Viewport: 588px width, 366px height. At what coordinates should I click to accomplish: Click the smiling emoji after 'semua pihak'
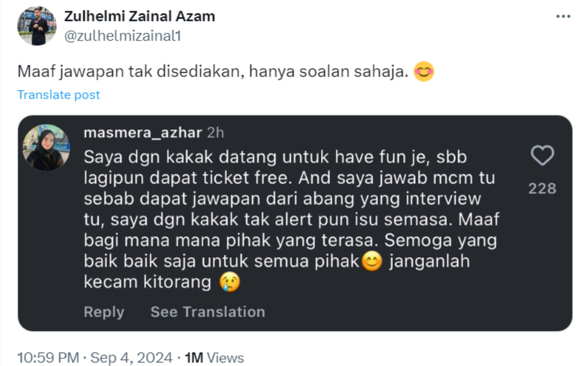click(x=372, y=261)
